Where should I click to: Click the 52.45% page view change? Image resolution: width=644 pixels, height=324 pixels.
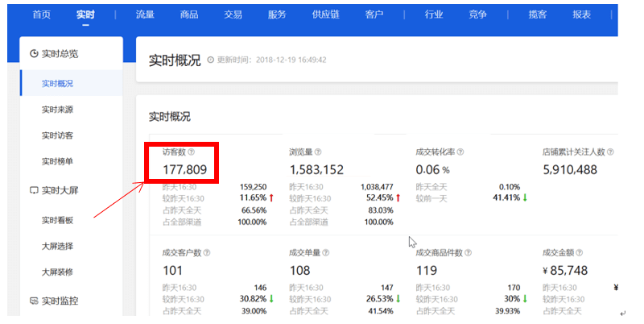(x=380, y=197)
